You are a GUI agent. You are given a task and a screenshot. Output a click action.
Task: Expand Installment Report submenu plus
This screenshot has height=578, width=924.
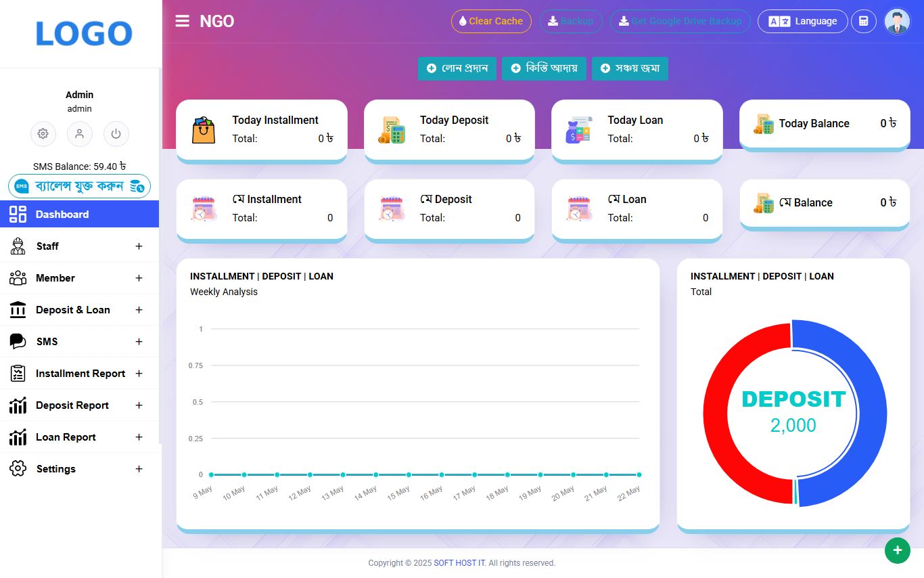pyautogui.click(x=139, y=374)
